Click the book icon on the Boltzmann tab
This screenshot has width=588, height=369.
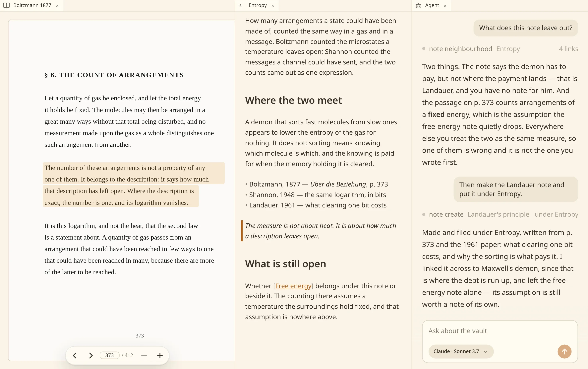point(7,5)
